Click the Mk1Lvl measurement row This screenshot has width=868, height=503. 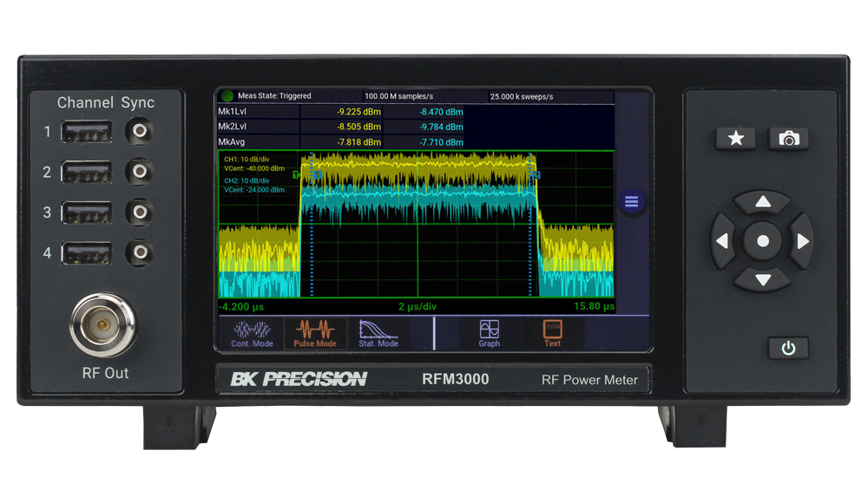257,112
